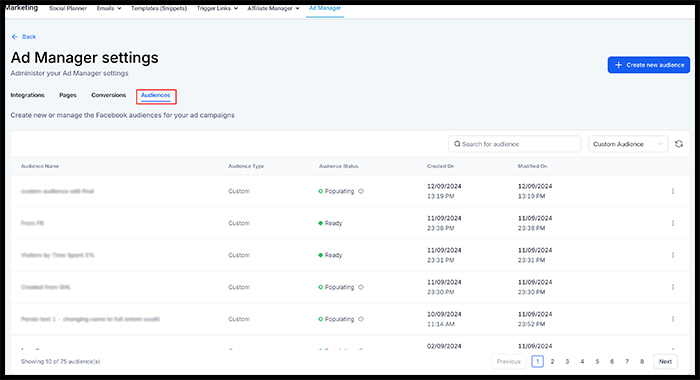Image resolution: width=700 pixels, height=380 pixels.
Task: Go to page 7 of audiences
Action: pos(627,361)
